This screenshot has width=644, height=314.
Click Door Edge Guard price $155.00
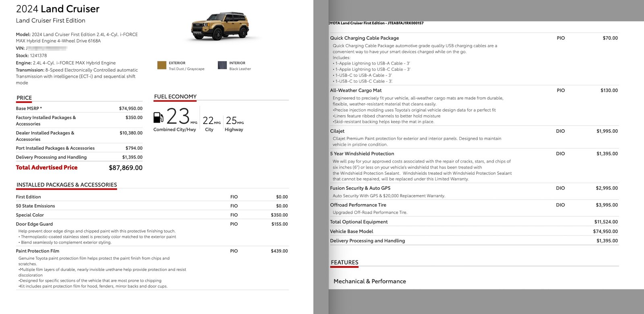(x=280, y=224)
